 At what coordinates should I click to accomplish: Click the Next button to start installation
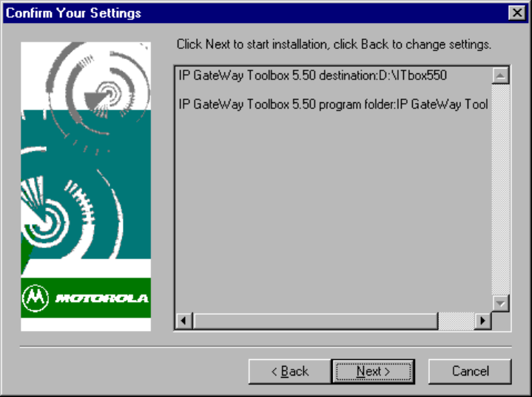[x=373, y=371]
